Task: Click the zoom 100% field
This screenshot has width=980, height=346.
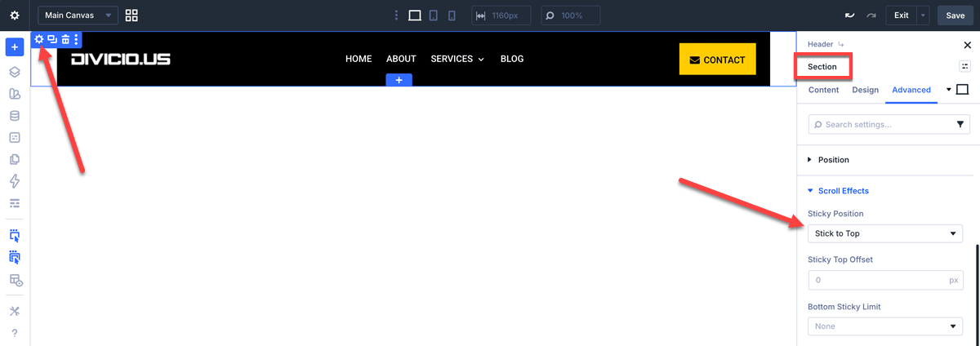Action: point(571,16)
